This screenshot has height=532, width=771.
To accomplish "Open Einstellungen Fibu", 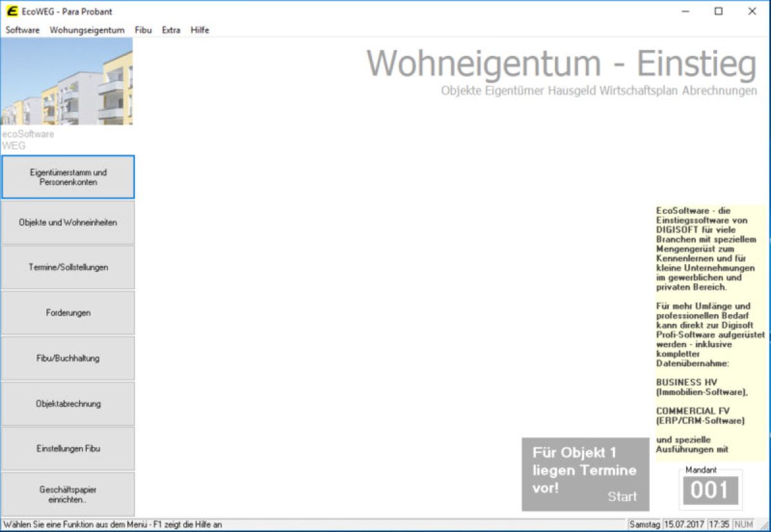I will tap(68, 448).
